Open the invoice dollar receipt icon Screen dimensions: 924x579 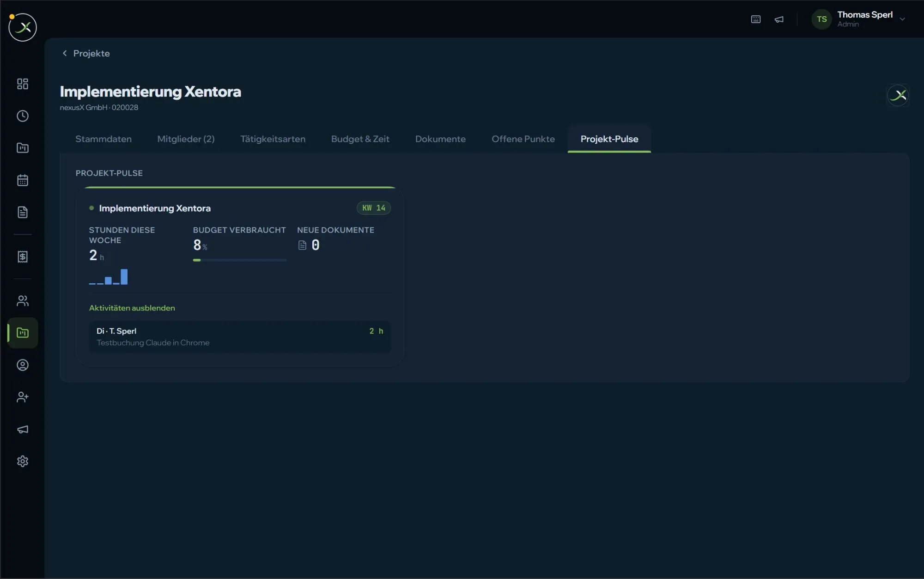tap(23, 256)
